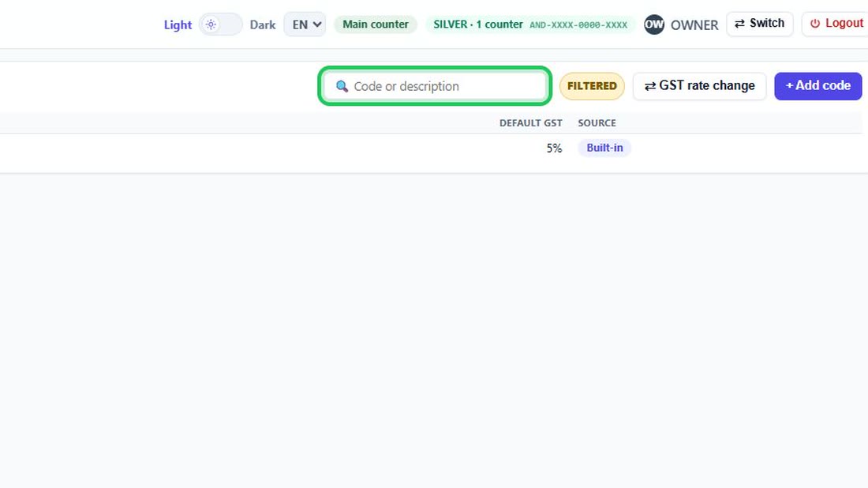Image resolution: width=868 pixels, height=488 pixels.
Task: Click the magnifier search icon
Action: pyautogui.click(x=342, y=86)
